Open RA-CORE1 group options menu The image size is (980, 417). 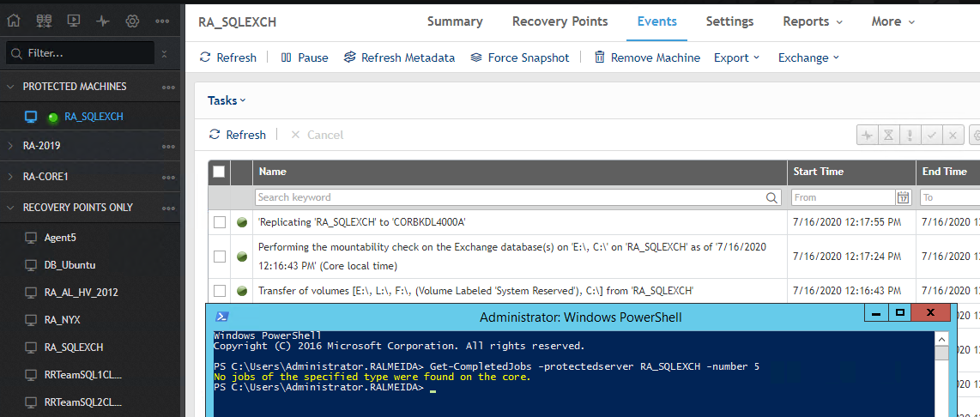point(168,177)
